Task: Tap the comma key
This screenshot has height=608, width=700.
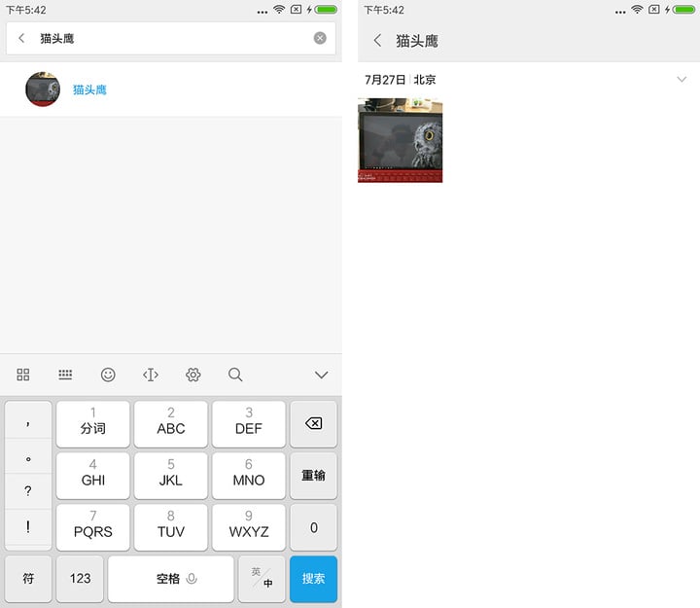Action: coord(28,421)
